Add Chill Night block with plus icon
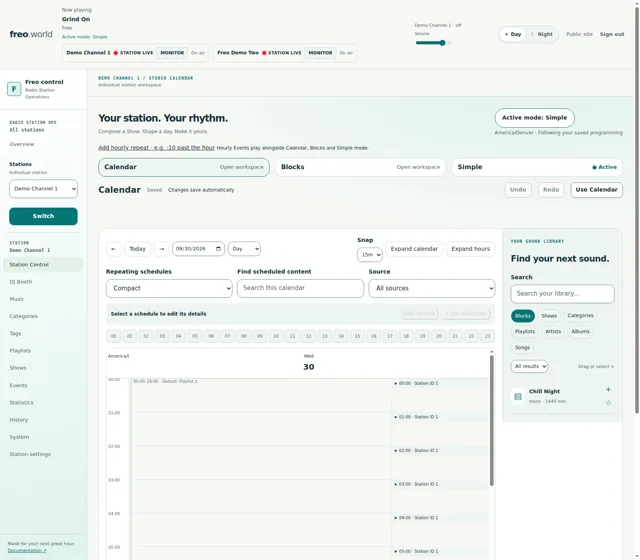Image resolution: width=640 pixels, height=560 pixels. pyautogui.click(x=608, y=389)
